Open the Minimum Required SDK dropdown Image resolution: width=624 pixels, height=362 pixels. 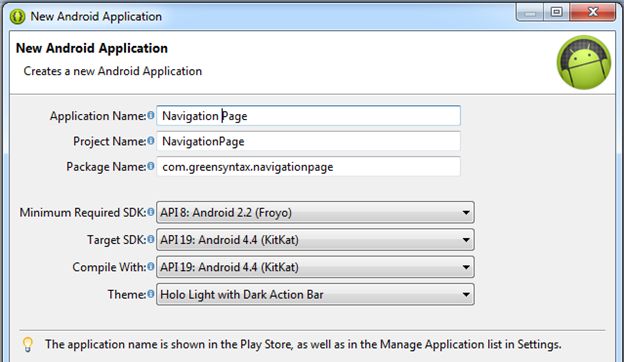(315, 212)
